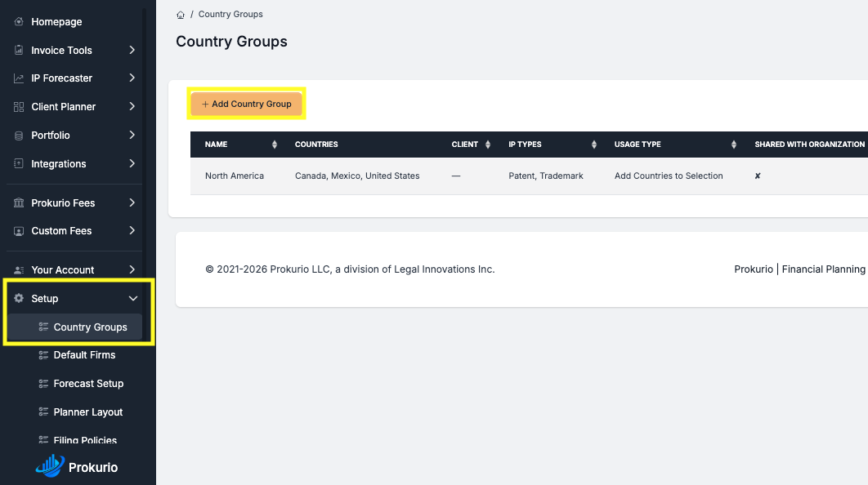Open Client Planner via its sidebar icon

click(18, 106)
